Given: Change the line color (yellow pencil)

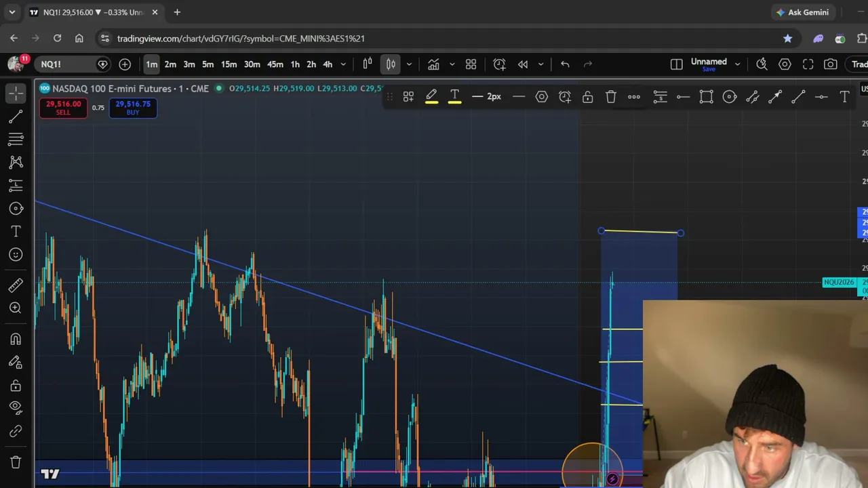Looking at the screenshot, I should click(x=431, y=97).
